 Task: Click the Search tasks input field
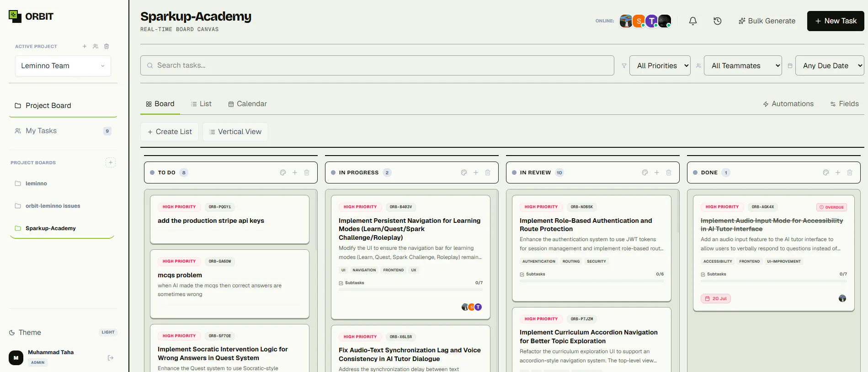point(377,65)
